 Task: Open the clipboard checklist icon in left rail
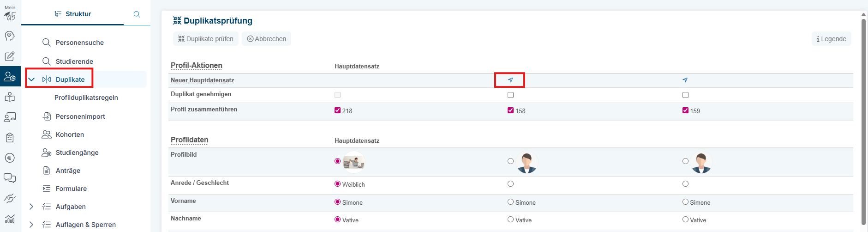pyautogui.click(x=10, y=138)
